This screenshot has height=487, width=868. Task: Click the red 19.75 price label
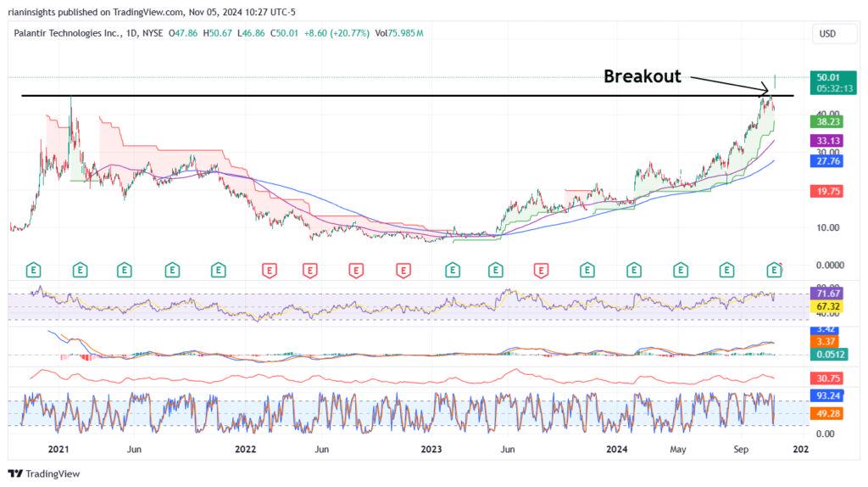click(828, 192)
